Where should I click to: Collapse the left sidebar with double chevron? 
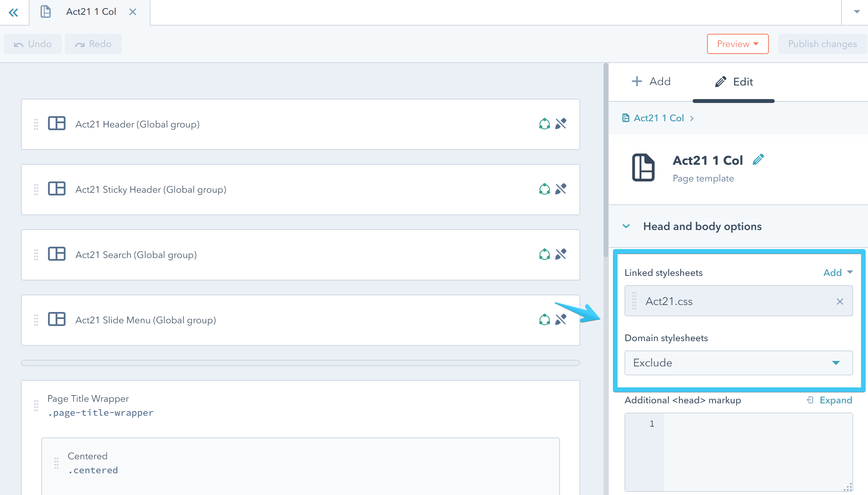(x=14, y=12)
